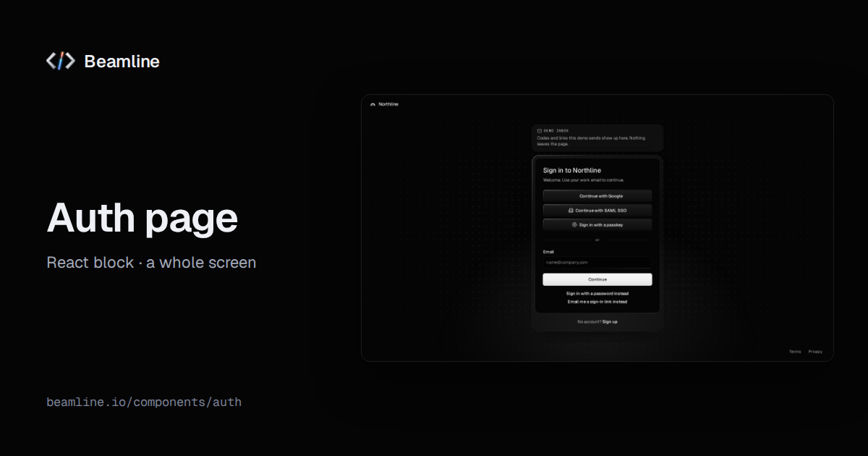
Task: Click the white Continue button
Action: click(597, 279)
